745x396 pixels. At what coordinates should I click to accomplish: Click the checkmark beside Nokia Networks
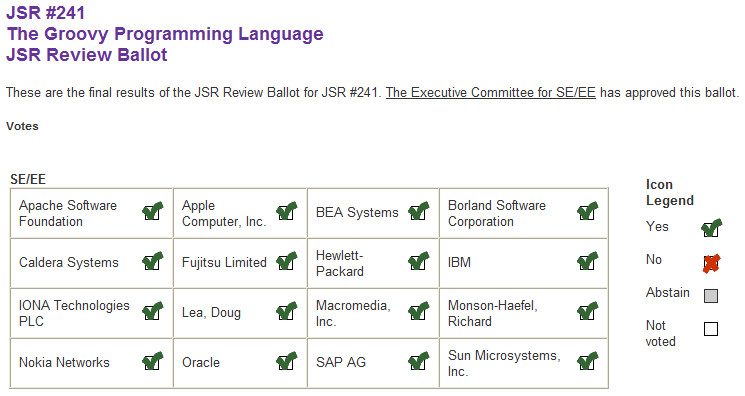[x=153, y=361]
